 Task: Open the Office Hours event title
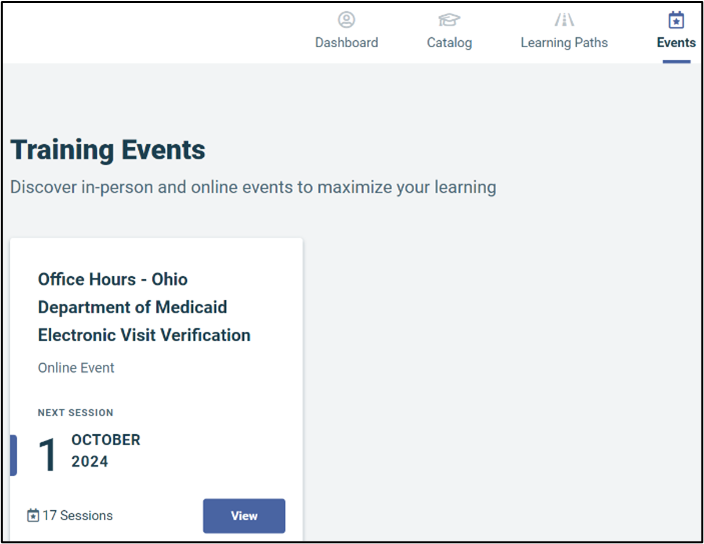click(x=144, y=307)
